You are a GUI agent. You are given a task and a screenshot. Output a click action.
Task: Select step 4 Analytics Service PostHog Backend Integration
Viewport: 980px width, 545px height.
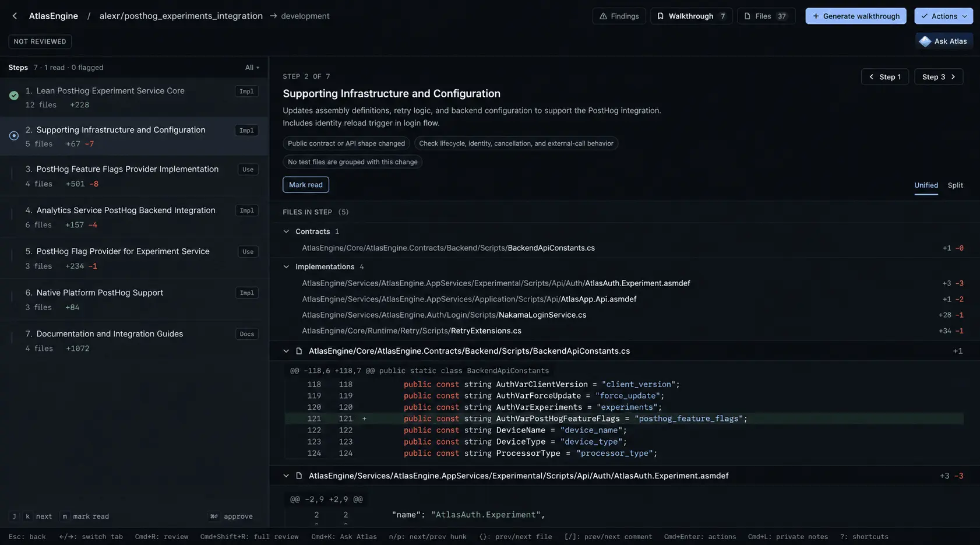pos(134,217)
